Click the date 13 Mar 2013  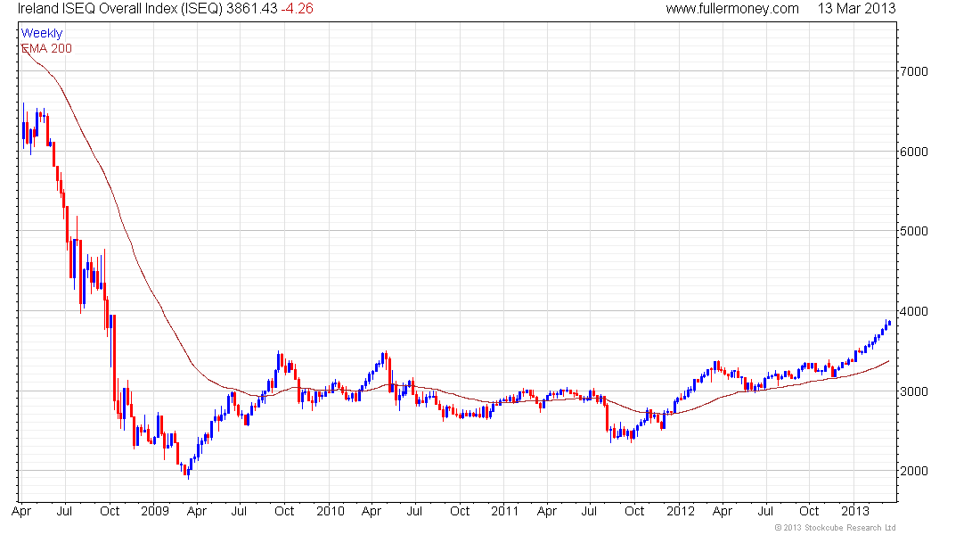[856, 9]
